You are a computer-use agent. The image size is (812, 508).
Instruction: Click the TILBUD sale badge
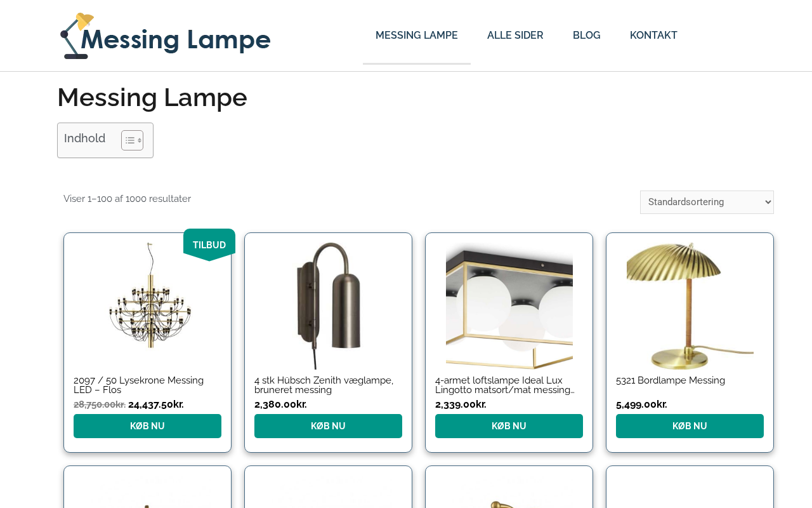(209, 244)
